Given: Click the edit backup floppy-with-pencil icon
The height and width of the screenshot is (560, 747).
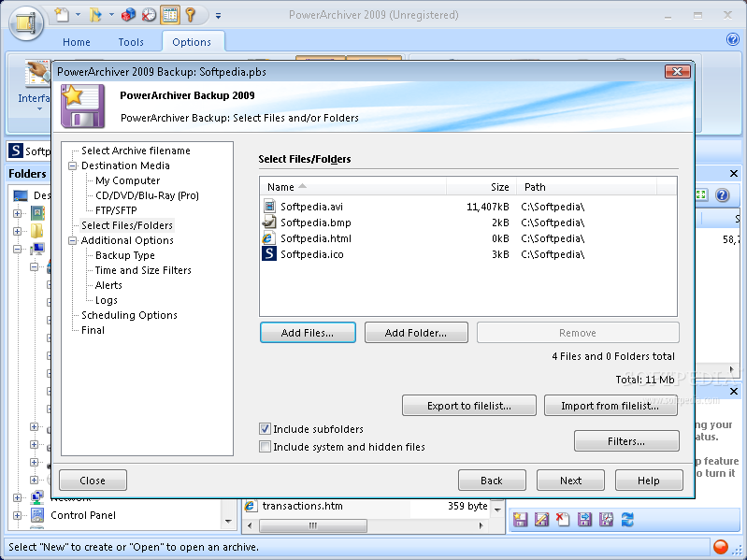Looking at the screenshot, I should point(541,520).
